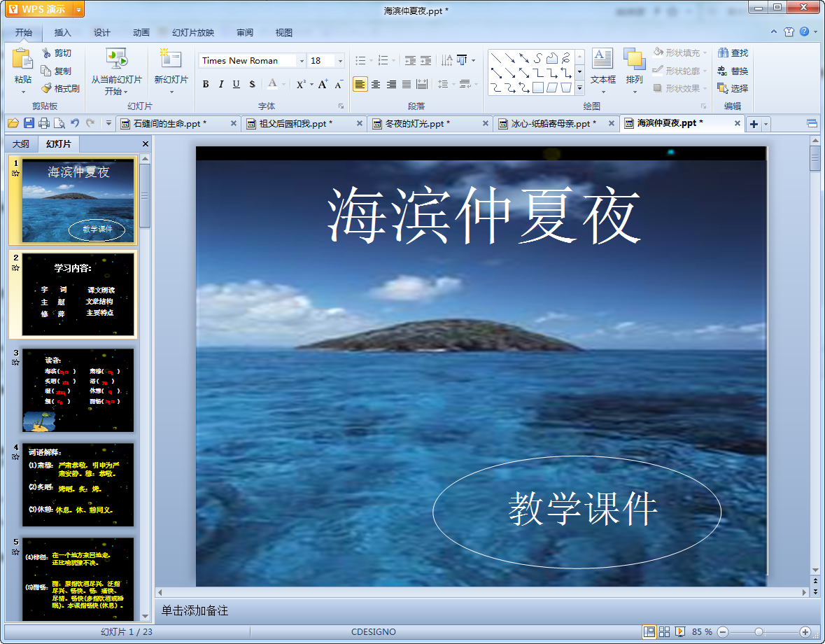The height and width of the screenshot is (644, 825).
Task: Undo last action
Action: (76, 123)
